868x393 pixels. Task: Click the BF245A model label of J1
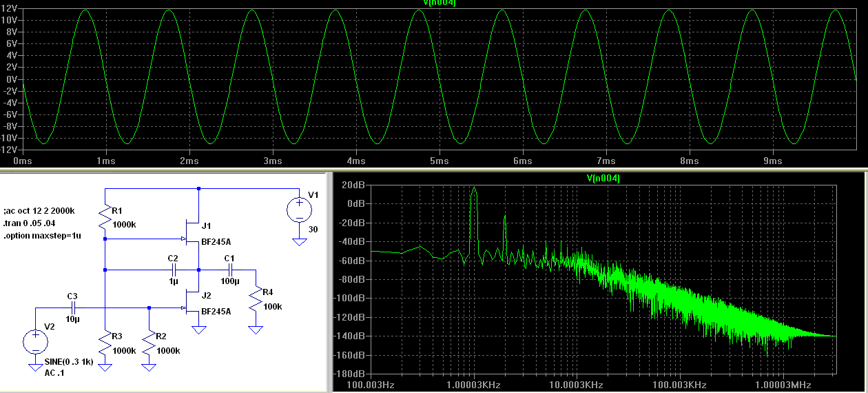tap(217, 243)
